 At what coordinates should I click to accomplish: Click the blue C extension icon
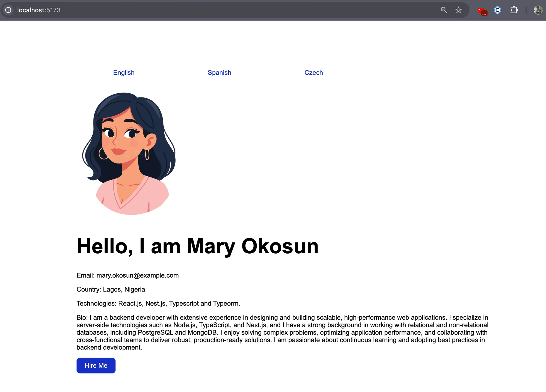click(497, 10)
